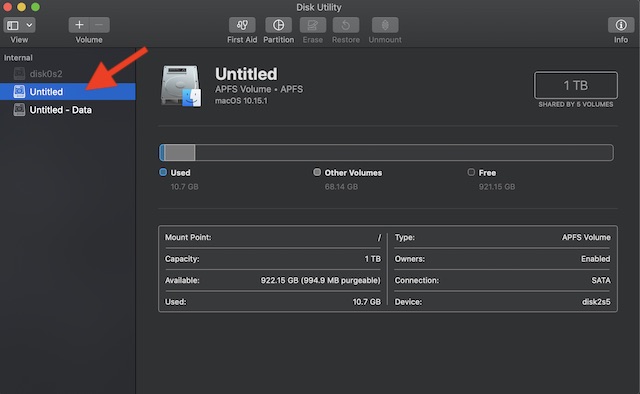Run First Aid on the volume
Viewport: 640px width, 394px height.
click(242, 25)
